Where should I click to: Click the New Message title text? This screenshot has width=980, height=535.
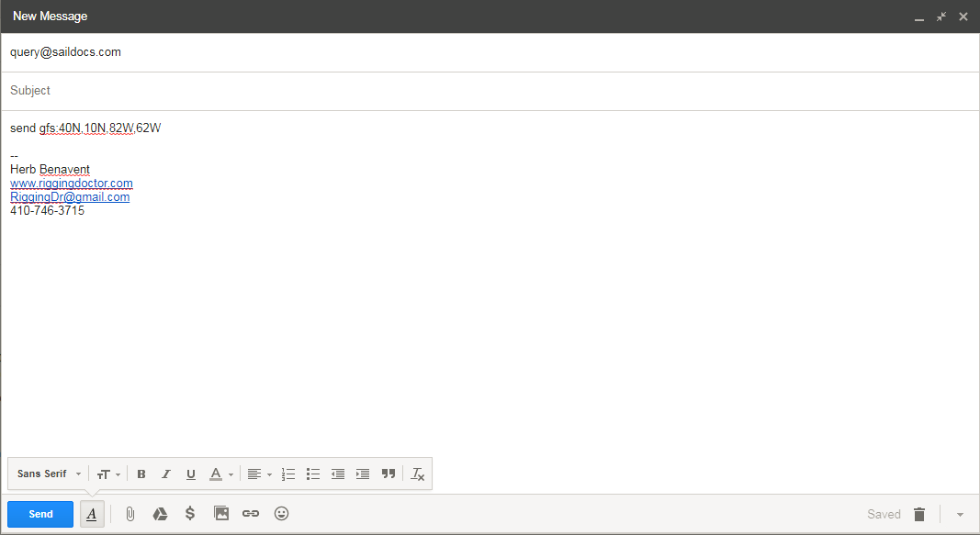tap(50, 17)
